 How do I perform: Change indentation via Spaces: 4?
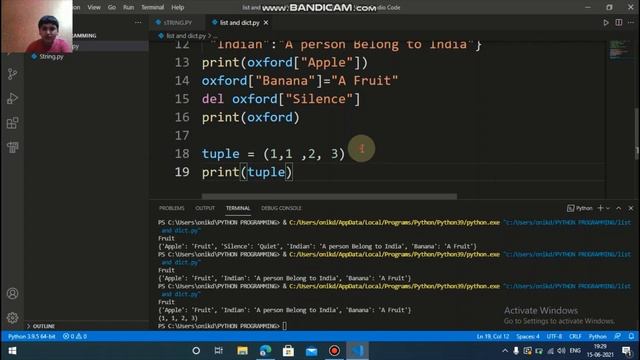[528, 336]
